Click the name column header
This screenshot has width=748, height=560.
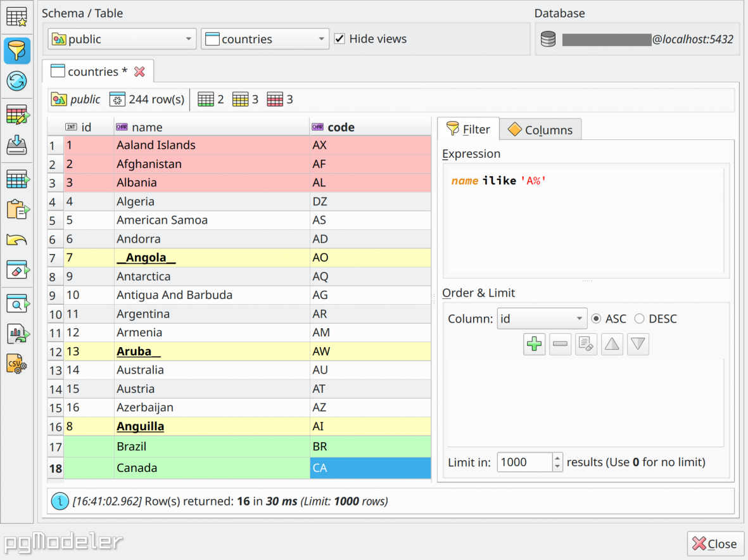click(212, 127)
